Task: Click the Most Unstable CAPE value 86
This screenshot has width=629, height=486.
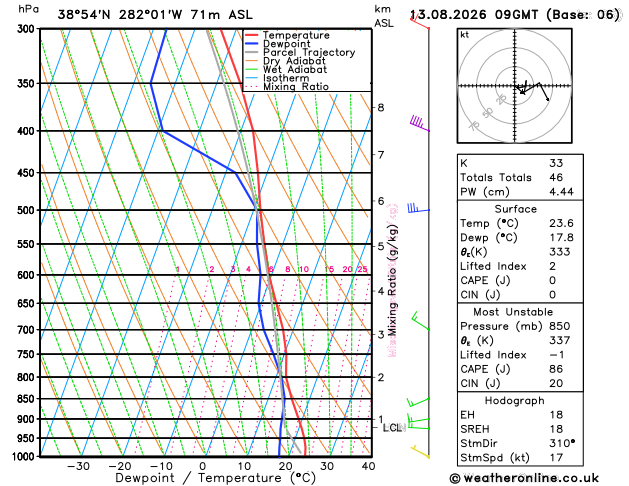Action: pyautogui.click(x=556, y=369)
